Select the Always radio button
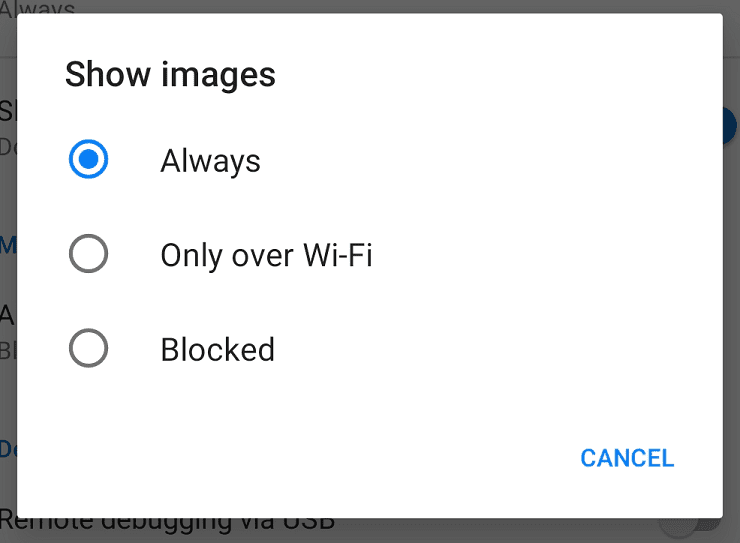This screenshot has height=543, width=740. (x=88, y=159)
